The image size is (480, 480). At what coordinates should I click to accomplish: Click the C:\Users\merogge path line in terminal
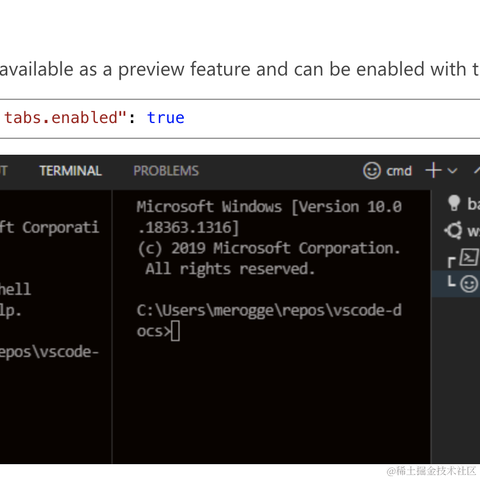tap(269, 311)
